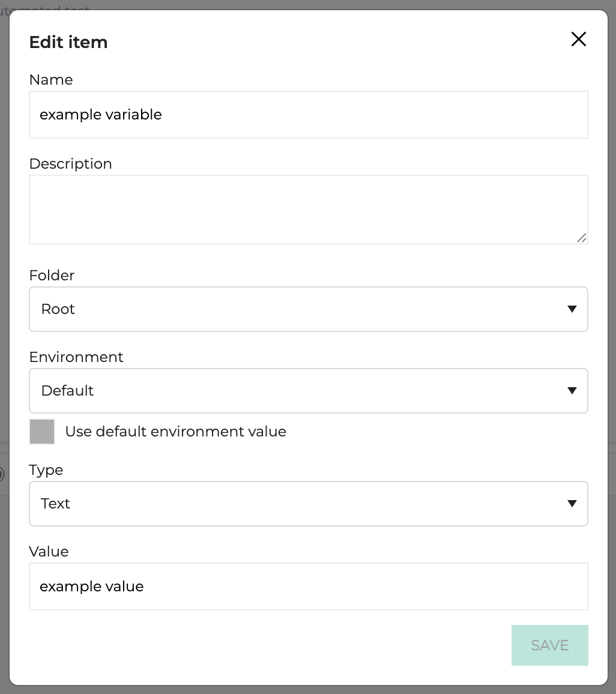
Task: Click the Description textarea resize grip
Action: coord(582,238)
